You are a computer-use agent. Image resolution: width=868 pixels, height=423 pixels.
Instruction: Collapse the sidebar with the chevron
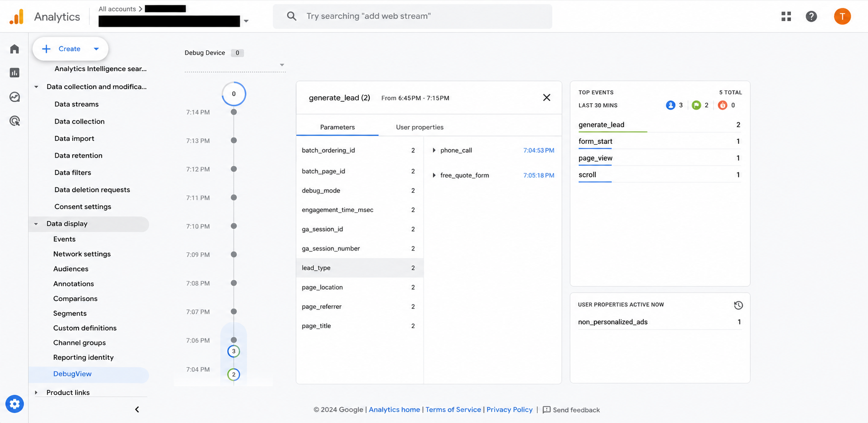137,409
